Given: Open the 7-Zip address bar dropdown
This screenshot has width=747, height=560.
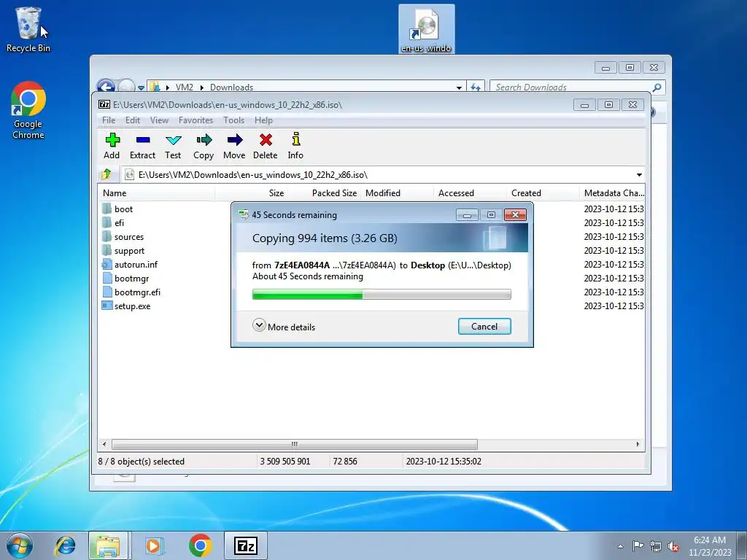Looking at the screenshot, I should (639, 175).
